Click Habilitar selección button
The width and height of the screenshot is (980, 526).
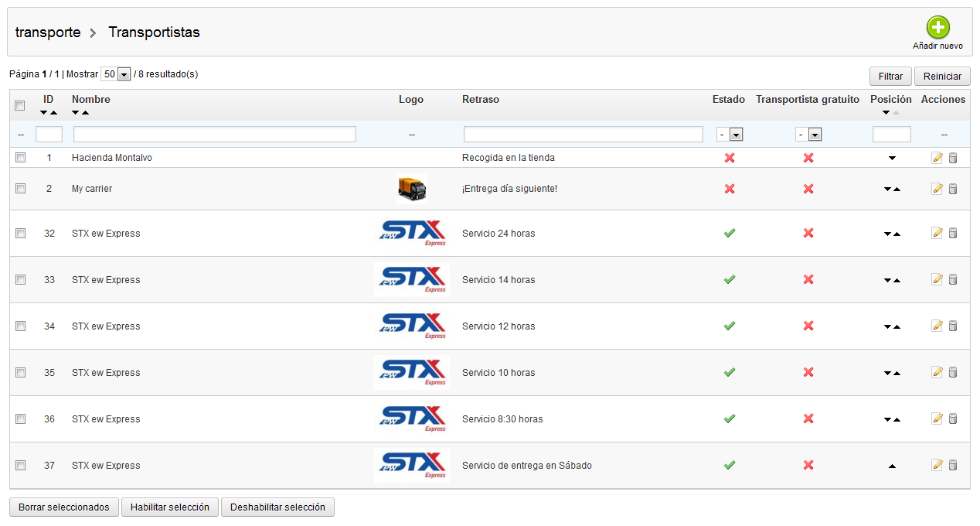170,507
